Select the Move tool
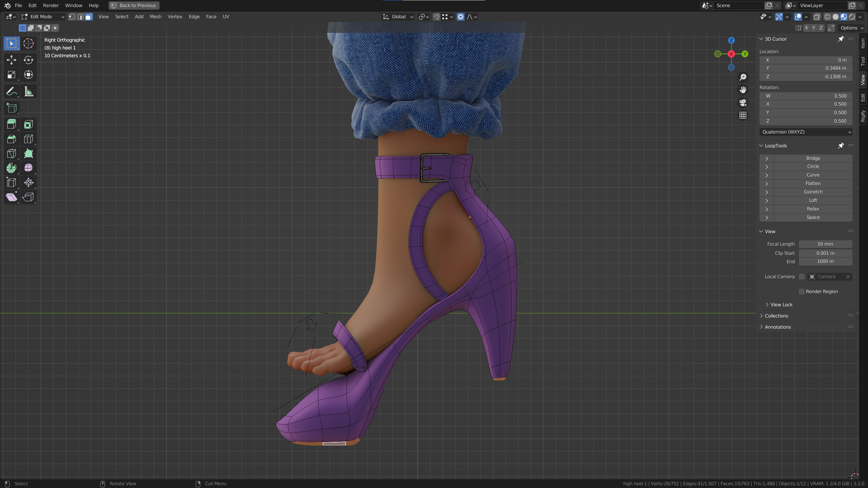The height and width of the screenshot is (488, 868). (12, 60)
